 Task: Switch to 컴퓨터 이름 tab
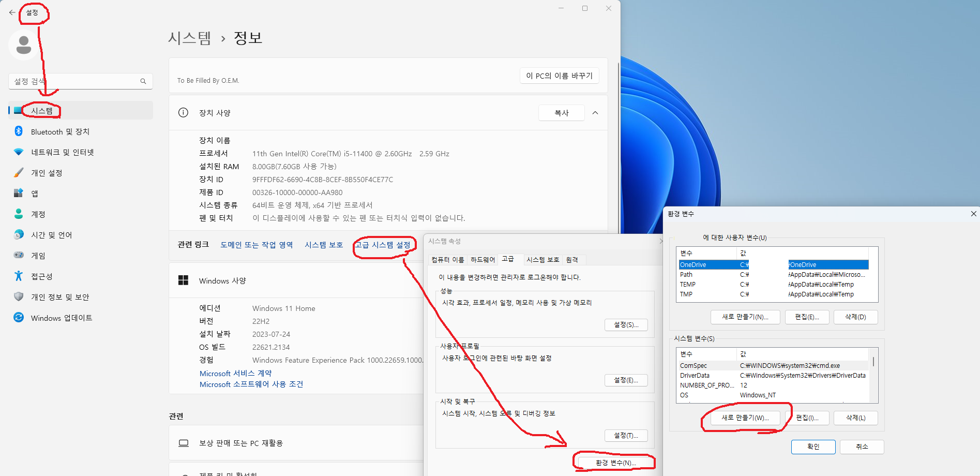tap(448, 260)
